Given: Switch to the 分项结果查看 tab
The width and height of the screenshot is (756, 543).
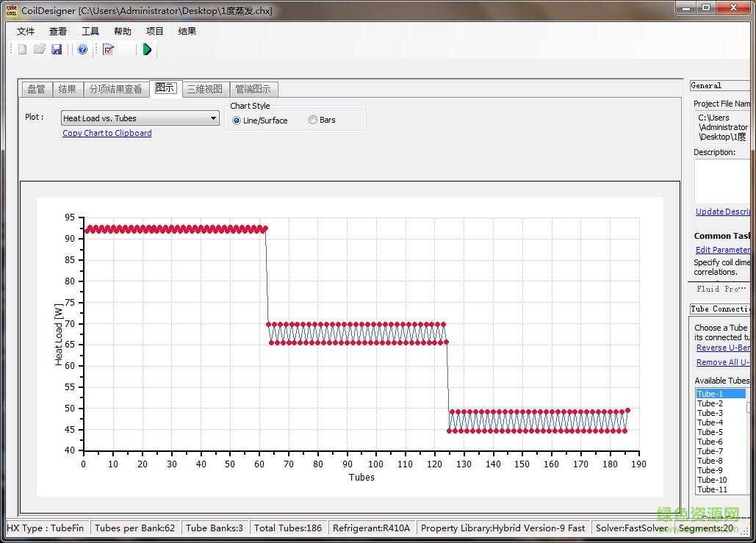Looking at the screenshot, I should click(115, 89).
